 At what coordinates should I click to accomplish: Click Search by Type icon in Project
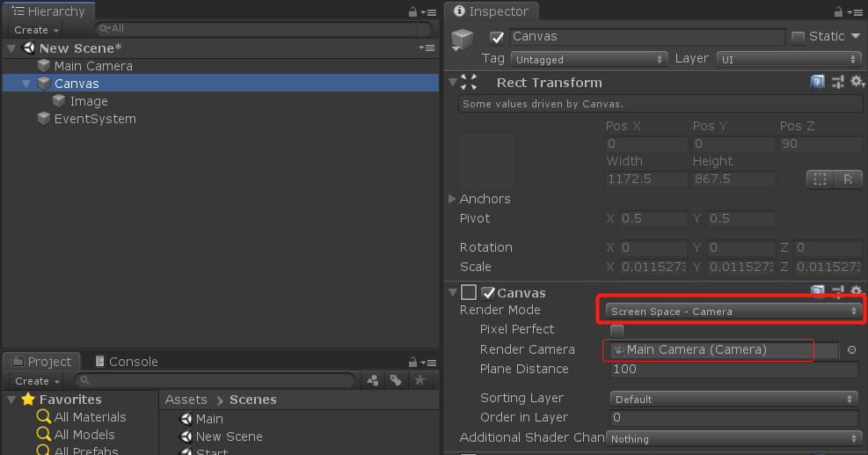click(x=373, y=380)
